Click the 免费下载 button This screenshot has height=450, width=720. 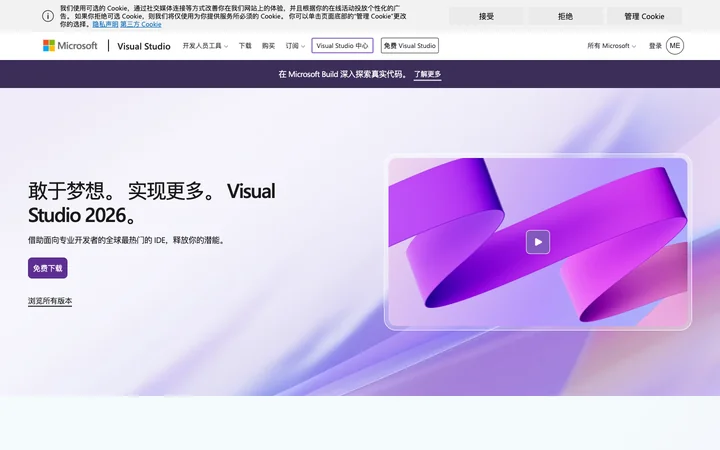[x=48, y=268]
